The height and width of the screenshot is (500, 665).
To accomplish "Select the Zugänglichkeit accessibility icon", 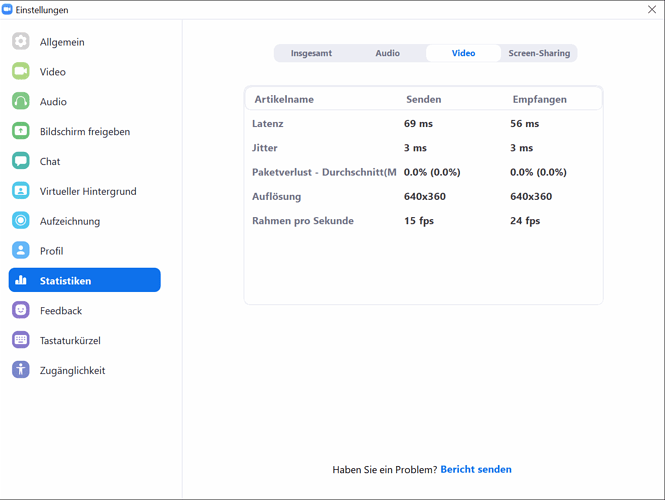I will [21, 370].
